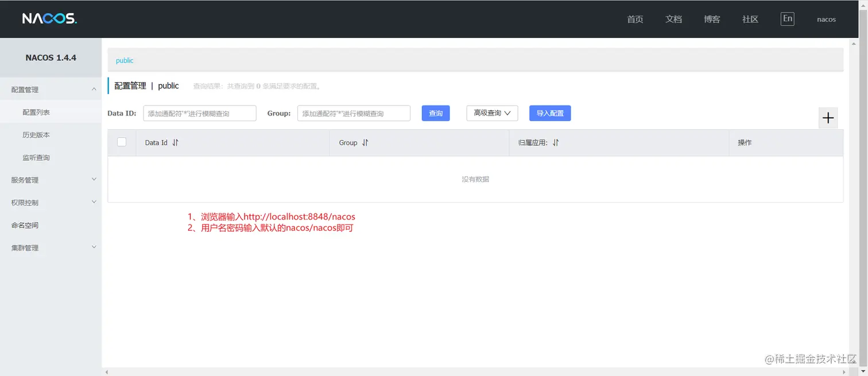Switch language with the En button

coord(788,19)
